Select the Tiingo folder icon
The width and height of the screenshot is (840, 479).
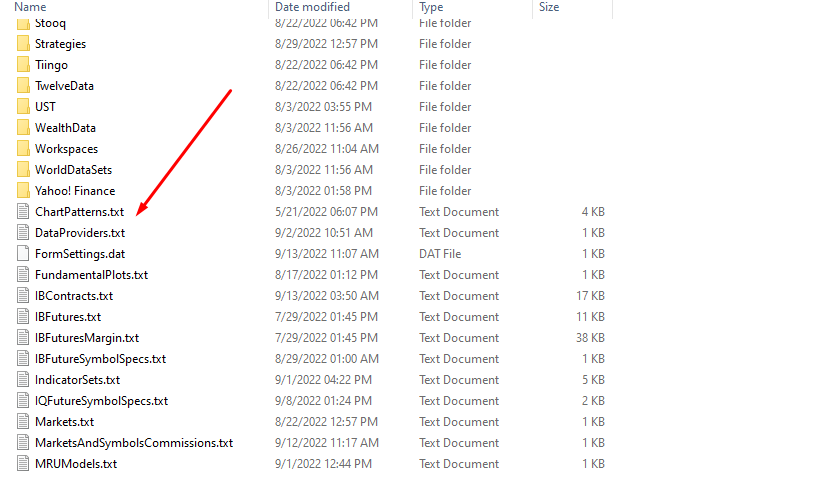[x=24, y=65]
